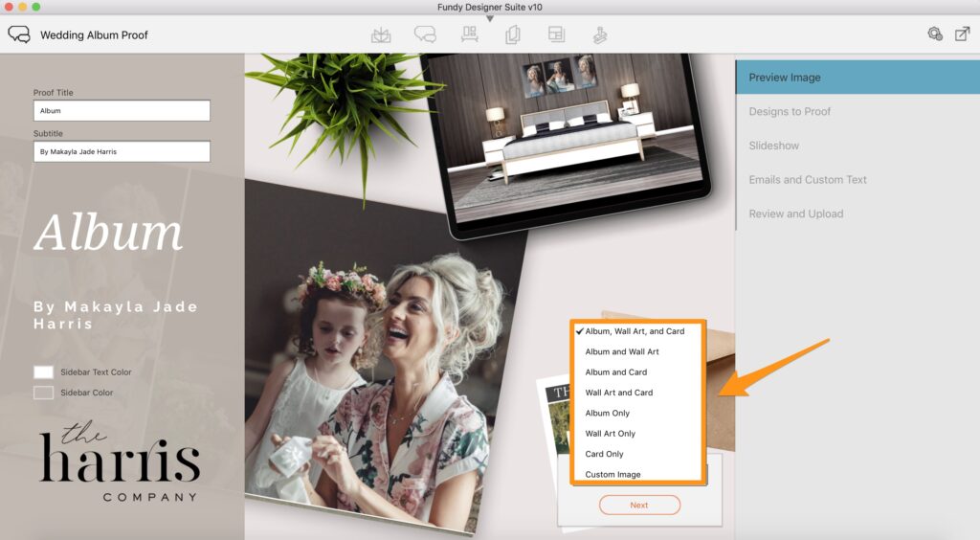980x540 pixels.
Task: Click the Wedding Album Proof chat icon
Action: click(19, 34)
